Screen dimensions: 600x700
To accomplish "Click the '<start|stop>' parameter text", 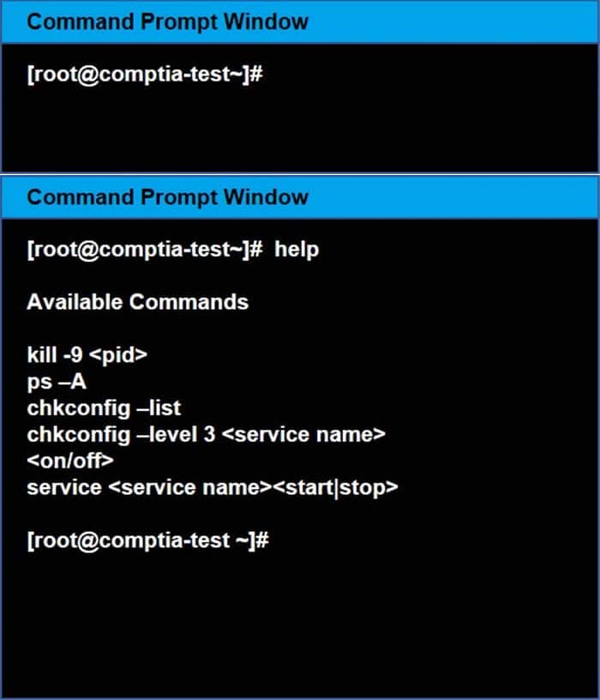I will 335,487.
